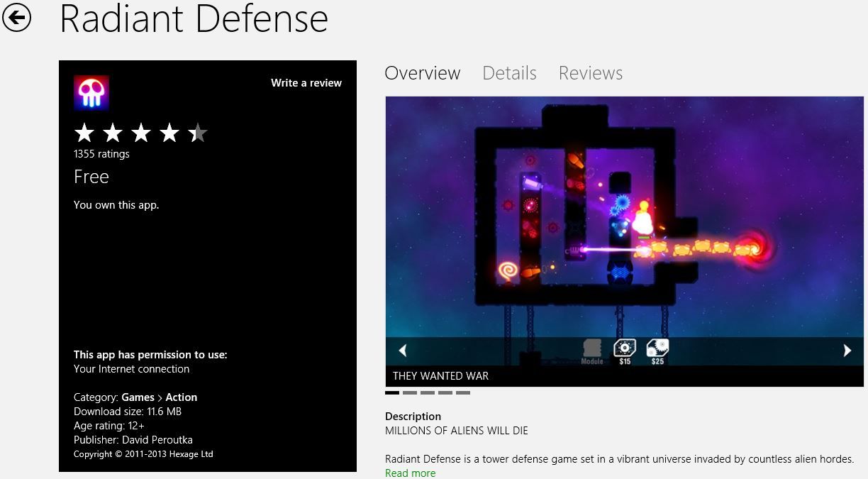Click the first star in the rating
Image resolution: width=868 pixels, height=479 pixels.
[x=84, y=133]
